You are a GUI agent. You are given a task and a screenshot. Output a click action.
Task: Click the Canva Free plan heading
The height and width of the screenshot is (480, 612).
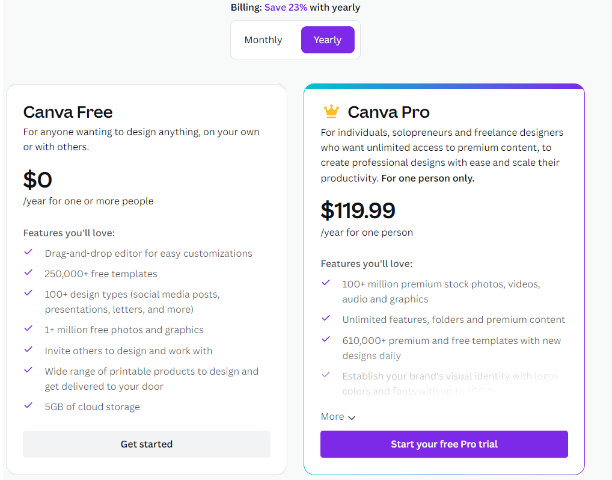(x=68, y=112)
